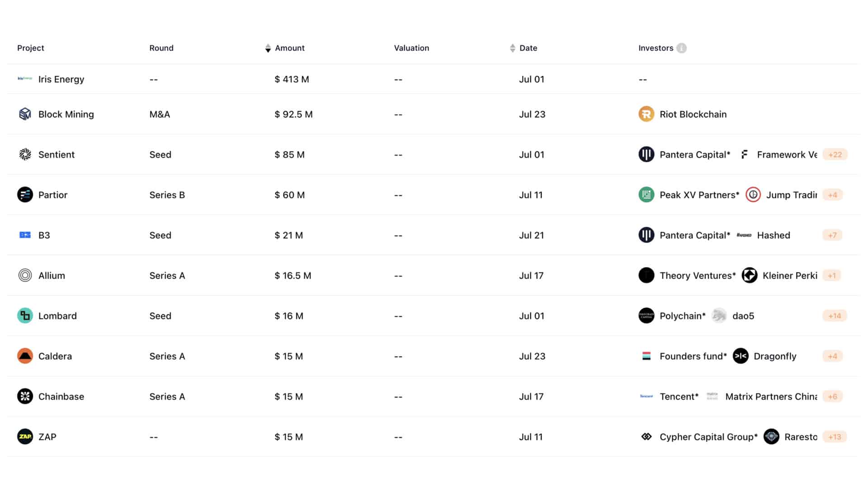Expand +13 more investors for ZAP

click(835, 436)
